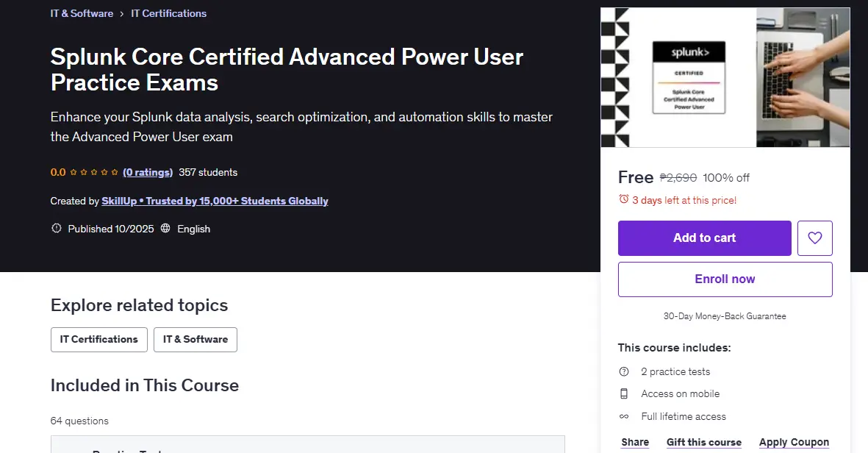Open SkillUp instructor profile link
Screen dimensions: 868x453
[215, 201]
